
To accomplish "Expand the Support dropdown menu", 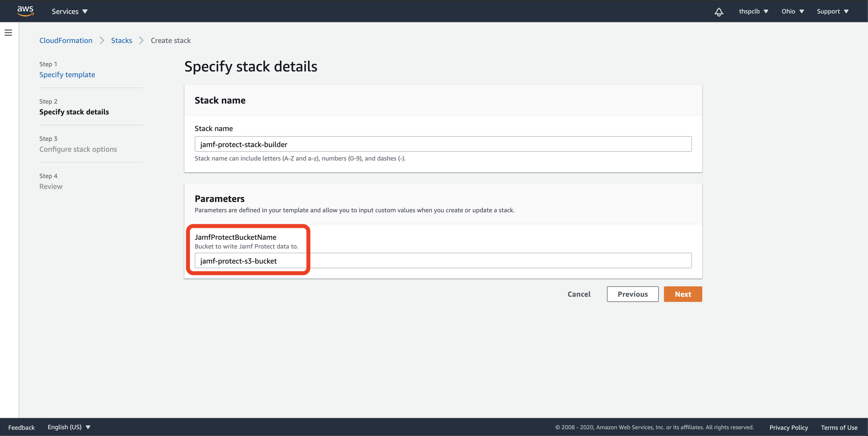I will tap(832, 11).
